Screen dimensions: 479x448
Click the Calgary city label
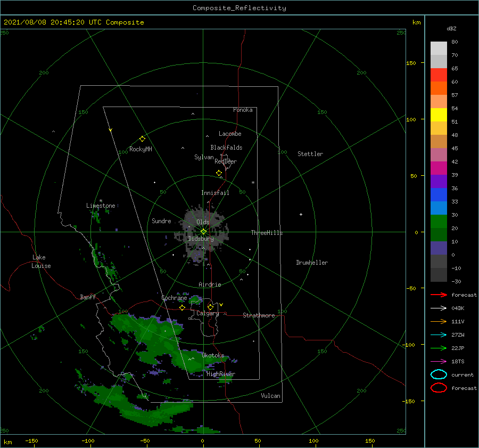pyautogui.click(x=208, y=313)
